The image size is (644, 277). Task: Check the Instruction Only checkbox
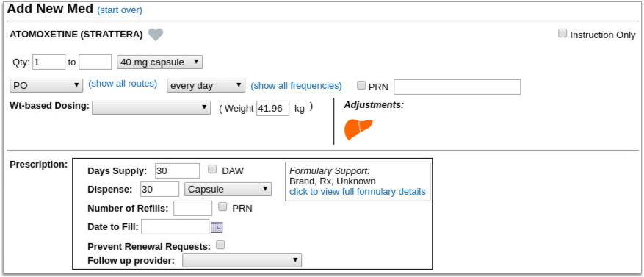point(562,34)
